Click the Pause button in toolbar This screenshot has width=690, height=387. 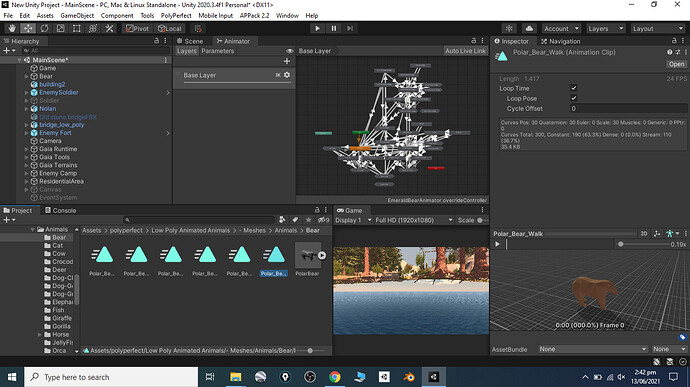tap(334, 28)
